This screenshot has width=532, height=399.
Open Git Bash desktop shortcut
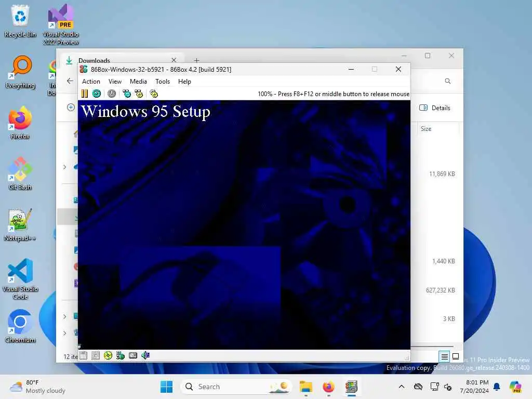(x=20, y=174)
